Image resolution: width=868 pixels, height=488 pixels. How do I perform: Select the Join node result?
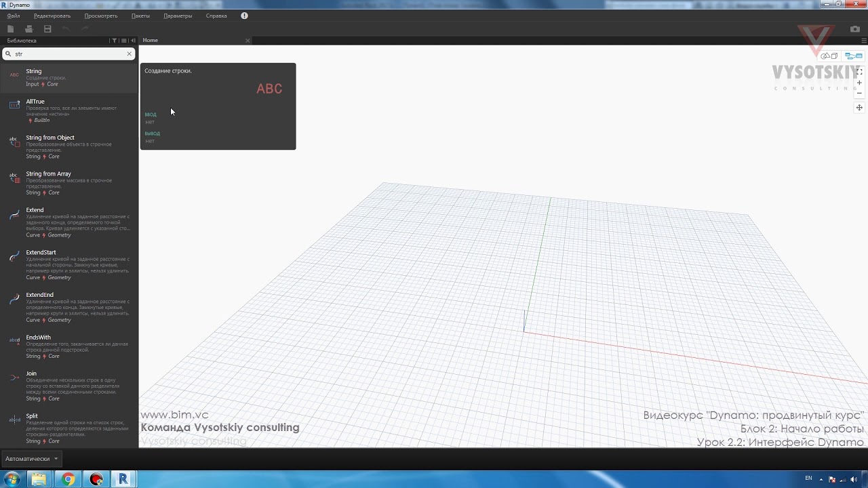pyautogui.click(x=69, y=386)
